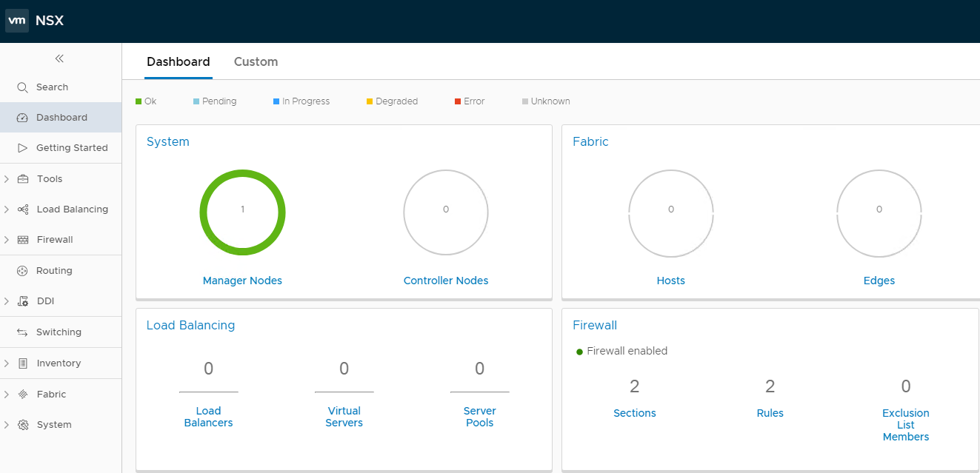Image resolution: width=980 pixels, height=473 pixels.
Task: Expand the Inventory section chevron
Action: click(x=7, y=363)
